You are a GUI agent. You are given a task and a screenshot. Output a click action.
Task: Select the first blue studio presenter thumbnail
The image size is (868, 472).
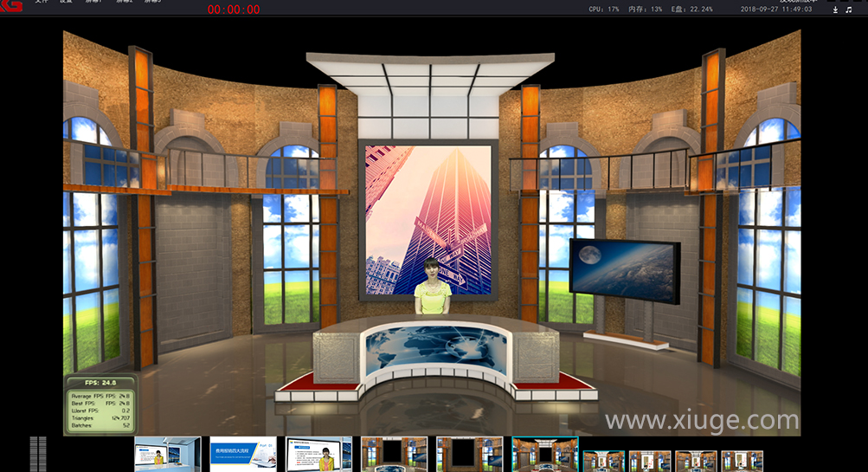167,455
